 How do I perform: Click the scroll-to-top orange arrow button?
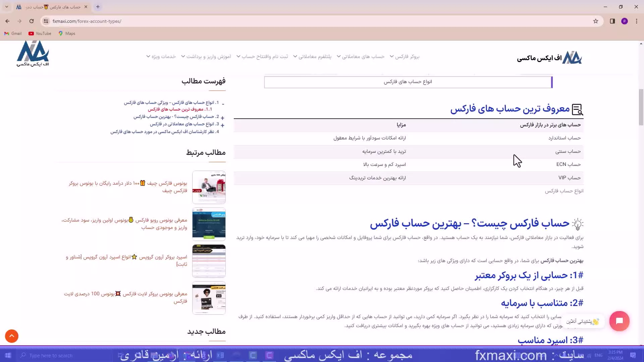coord(12,336)
